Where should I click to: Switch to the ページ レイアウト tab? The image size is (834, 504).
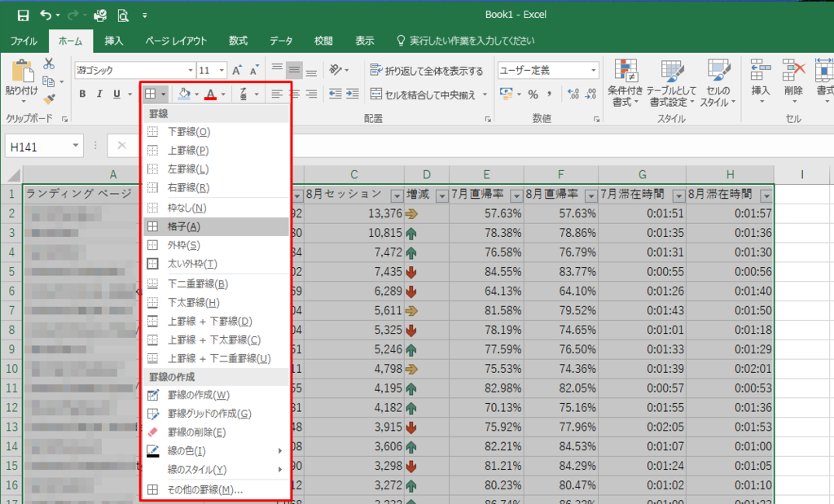point(176,41)
